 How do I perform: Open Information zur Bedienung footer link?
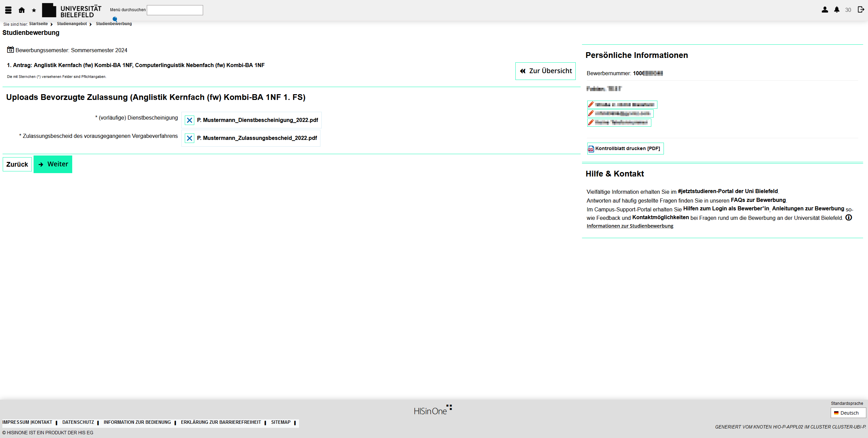click(137, 422)
